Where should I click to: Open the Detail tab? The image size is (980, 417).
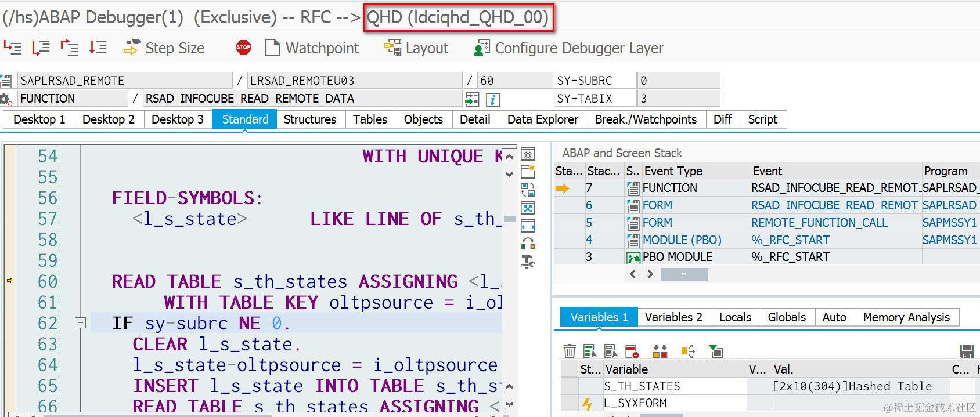coord(475,119)
